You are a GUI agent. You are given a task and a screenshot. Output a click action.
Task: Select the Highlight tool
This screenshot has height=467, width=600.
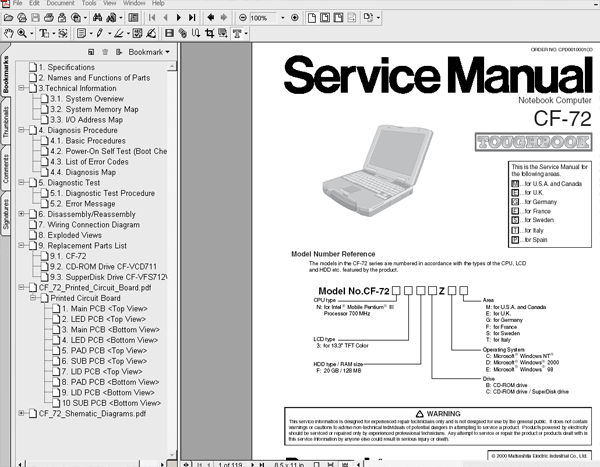[x=119, y=34]
